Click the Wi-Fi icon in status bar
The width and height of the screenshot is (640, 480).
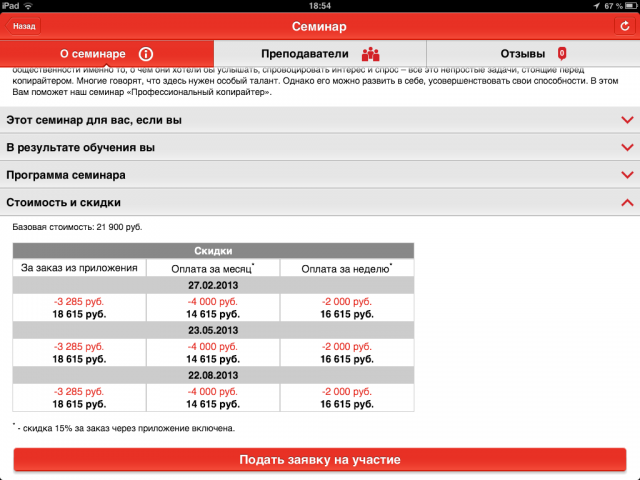point(28,6)
